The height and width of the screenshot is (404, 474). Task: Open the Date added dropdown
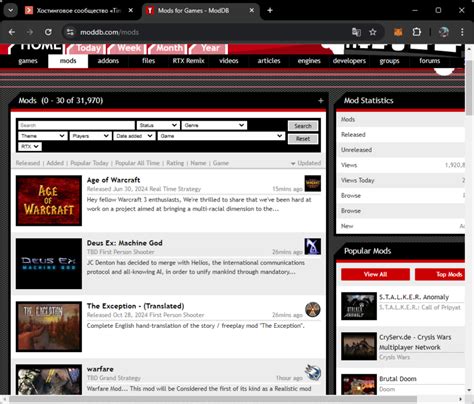[134, 136]
